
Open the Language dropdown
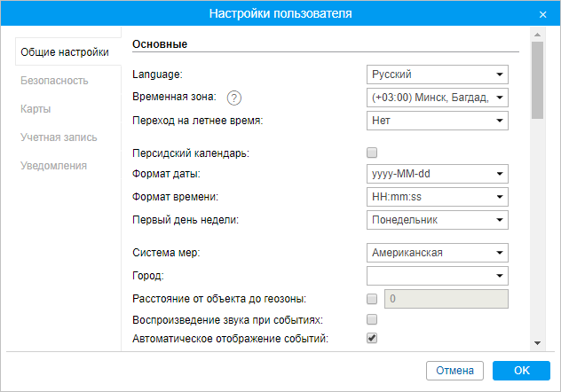[x=438, y=74]
